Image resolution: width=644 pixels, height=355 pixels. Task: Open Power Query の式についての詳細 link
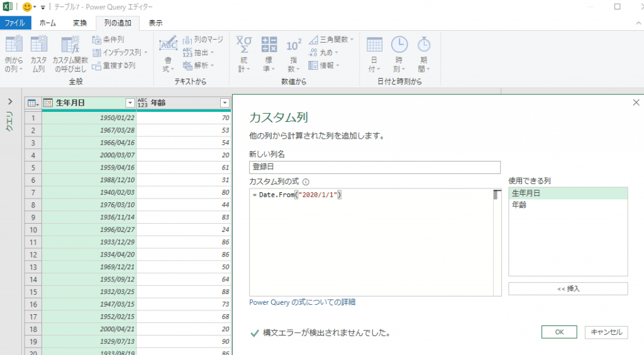[302, 302]
